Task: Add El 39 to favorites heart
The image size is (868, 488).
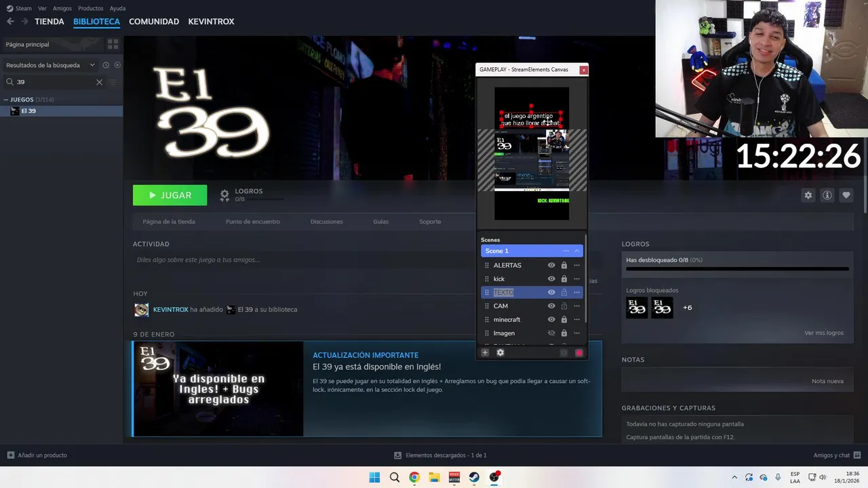Action: pos(846,195)
